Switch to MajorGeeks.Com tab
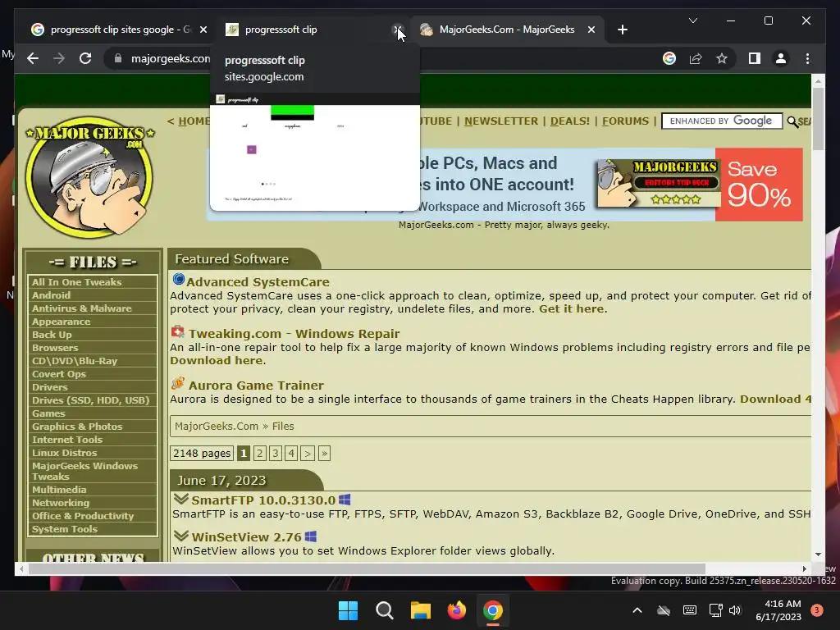Image resolution: width=840 pixels, height=630 pixels. (x=507, y=30)
